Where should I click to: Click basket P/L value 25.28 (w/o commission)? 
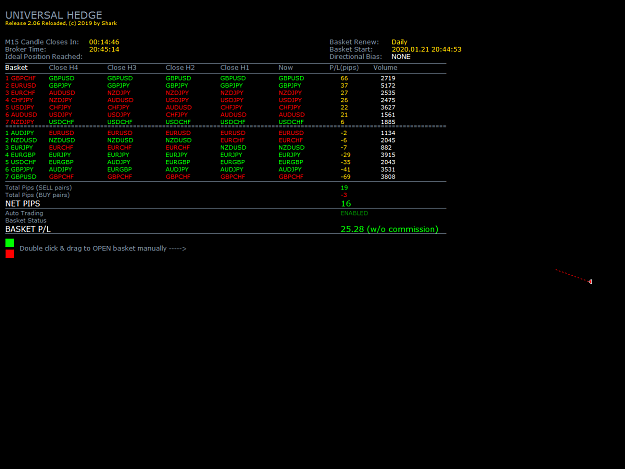pos(389,229)
